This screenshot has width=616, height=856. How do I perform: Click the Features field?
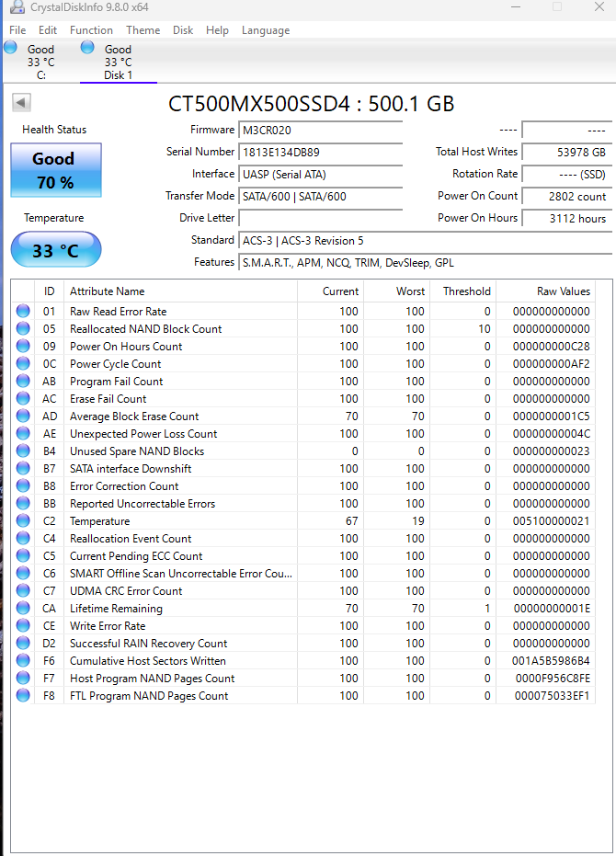pyautogui.click(x=426, y=263)
